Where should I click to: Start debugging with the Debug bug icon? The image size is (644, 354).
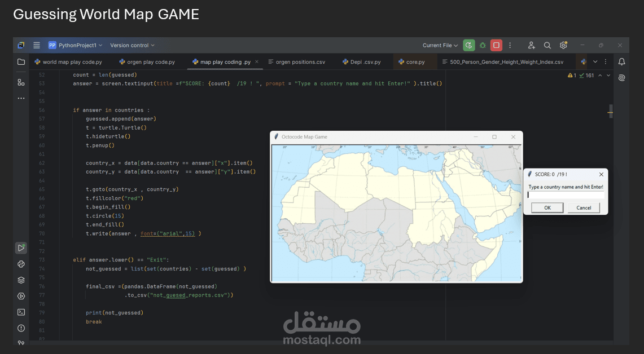(483, 45)
